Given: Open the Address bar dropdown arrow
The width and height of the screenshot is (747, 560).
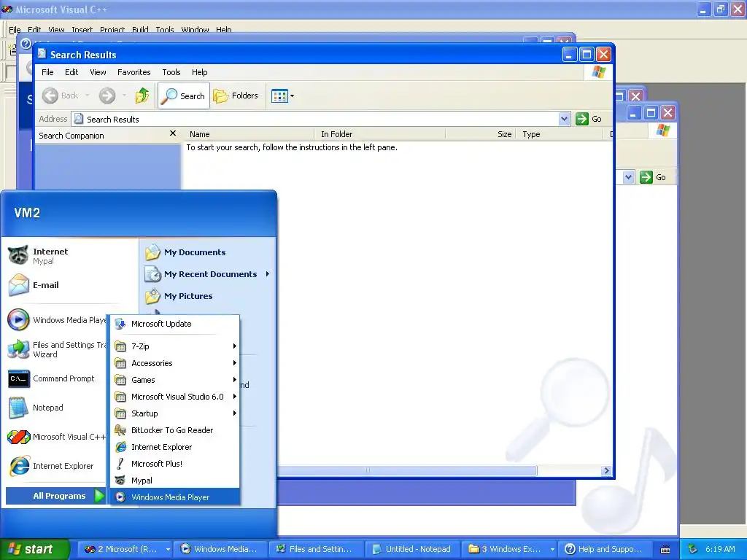Looking at the screenshot, I should [564, 119].
